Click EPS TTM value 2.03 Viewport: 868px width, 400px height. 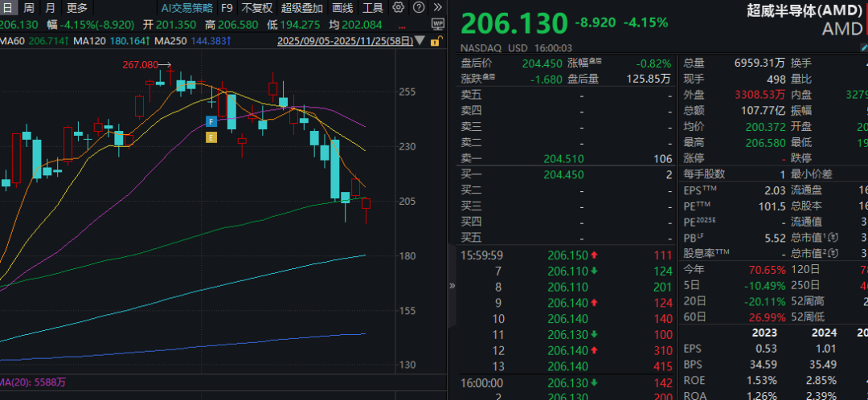775,191
